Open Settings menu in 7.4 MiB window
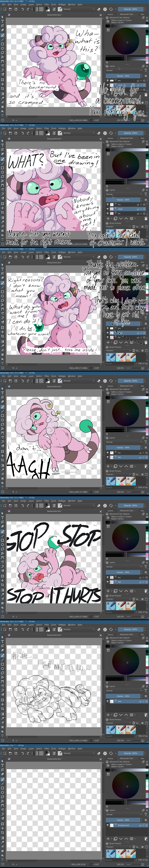This screenshot has width=149, height=868. pyautogui.click(x=62, y=252)
